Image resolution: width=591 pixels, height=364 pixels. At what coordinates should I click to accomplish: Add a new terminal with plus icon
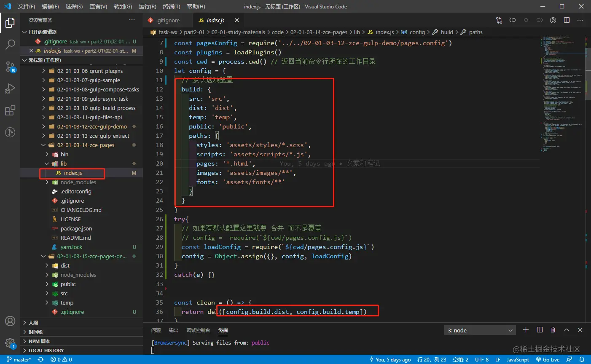526,330
